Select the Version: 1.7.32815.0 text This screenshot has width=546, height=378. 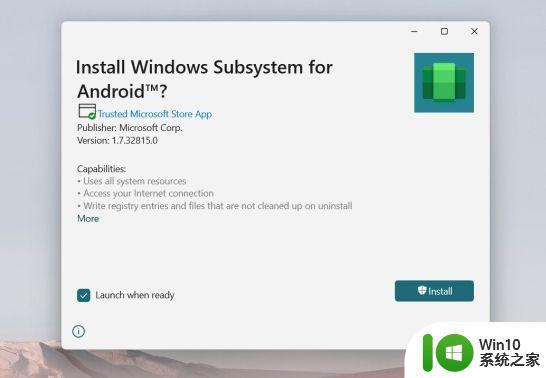click(x=117, y=141)
